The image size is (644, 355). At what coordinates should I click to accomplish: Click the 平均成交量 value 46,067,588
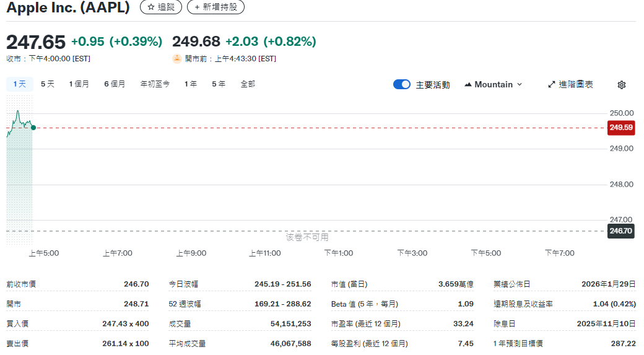click(291, 343)
